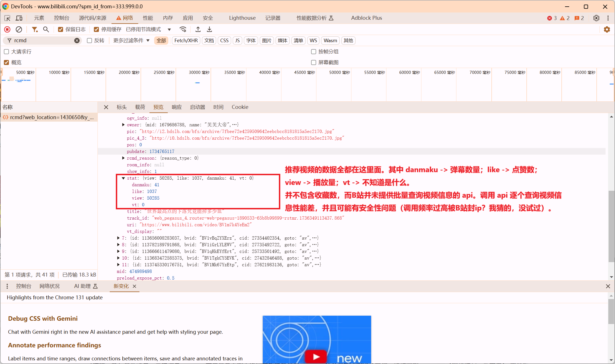Viewport: 615px width, 364px height.
Task: Play the Chrome 131 update video thumbnail
Action: pyautogui.click(x=317, y=340)
